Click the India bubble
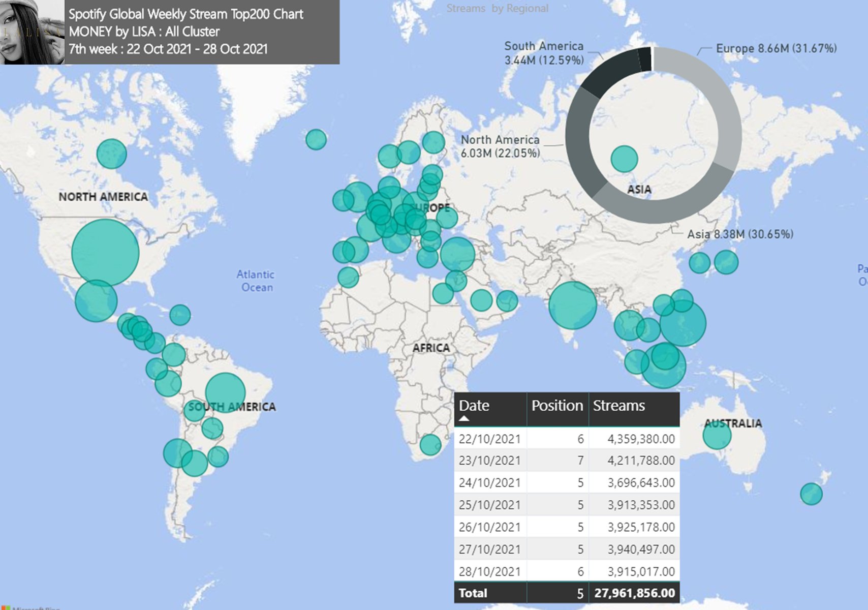Image resolution: width=868 pixels, height=610 pixels. click(573, 305)
